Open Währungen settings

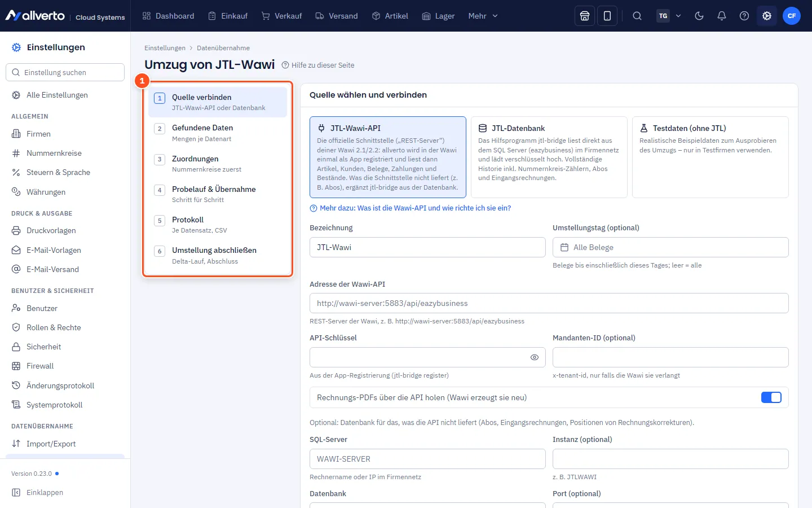pos(65,192)
